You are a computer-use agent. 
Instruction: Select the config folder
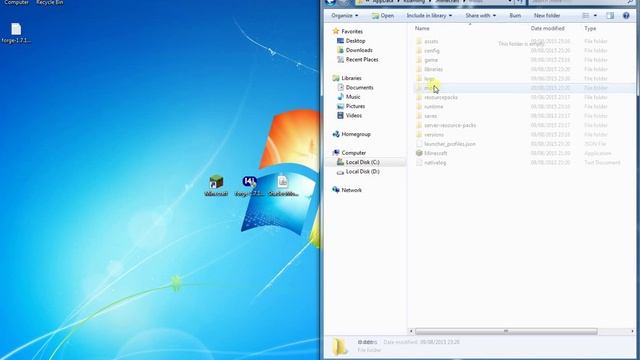pos(431,51)
